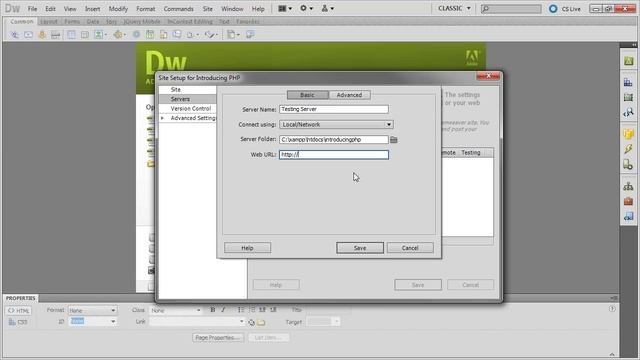Viewport: 640px width, 360px height.
Task: Save the Testing Server settings
Action: coord(360,248)
